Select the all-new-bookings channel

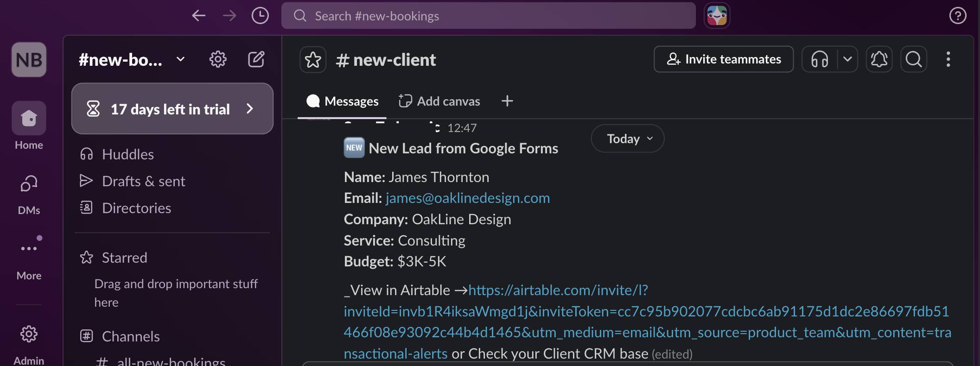pyautogui.click(x=171, y=361)
